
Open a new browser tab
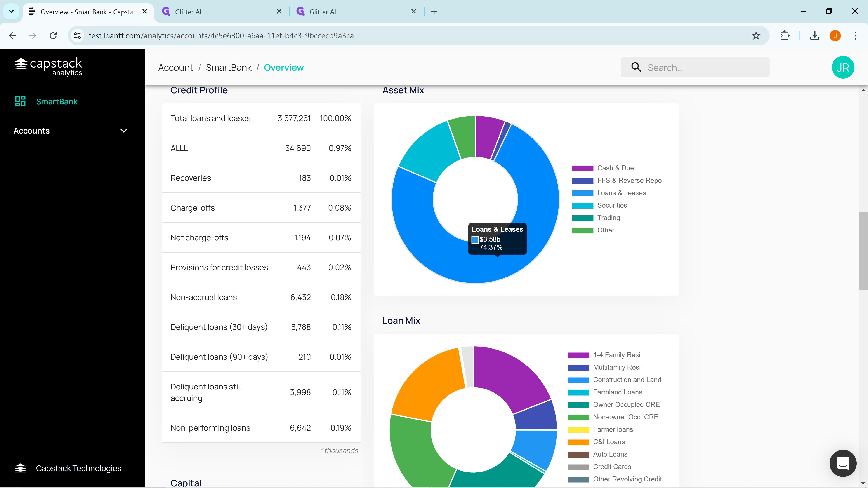[434, 12]
